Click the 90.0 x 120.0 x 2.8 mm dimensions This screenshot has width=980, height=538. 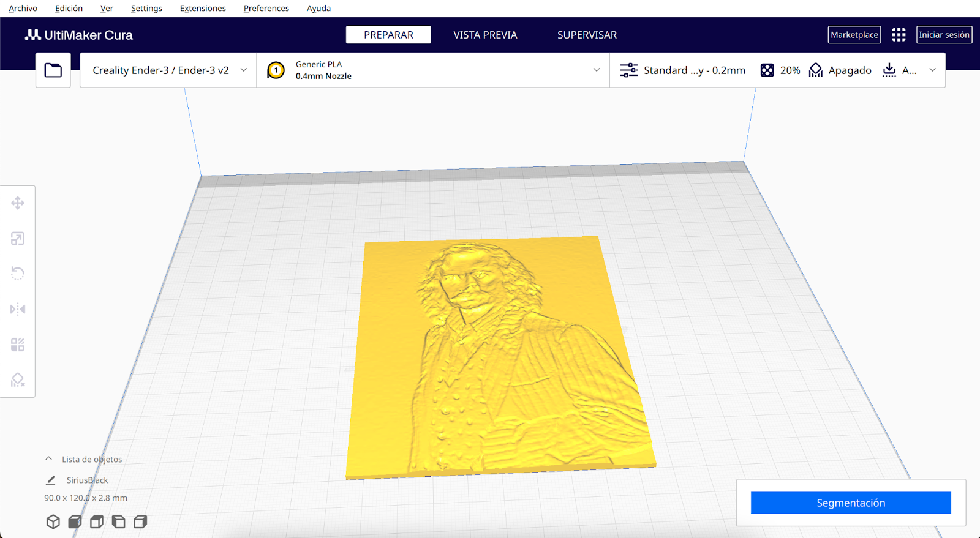[x=86, y=498]
